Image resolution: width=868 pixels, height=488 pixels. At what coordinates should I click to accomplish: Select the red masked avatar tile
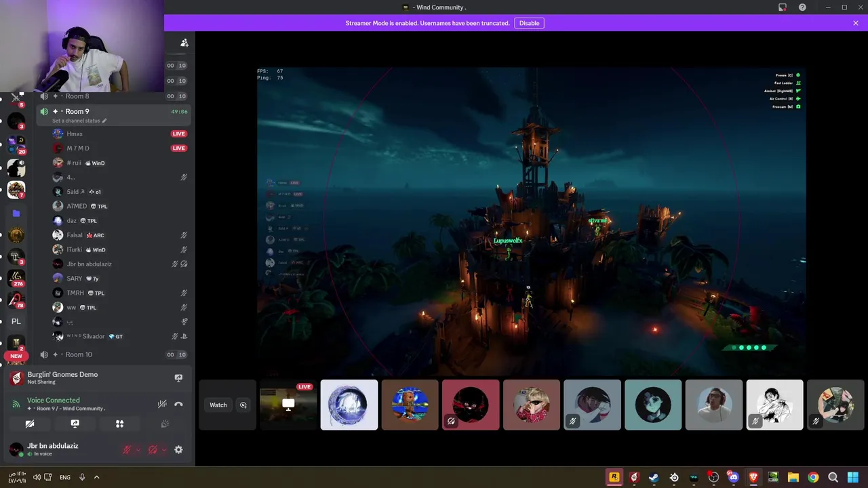tap(471, 405)
